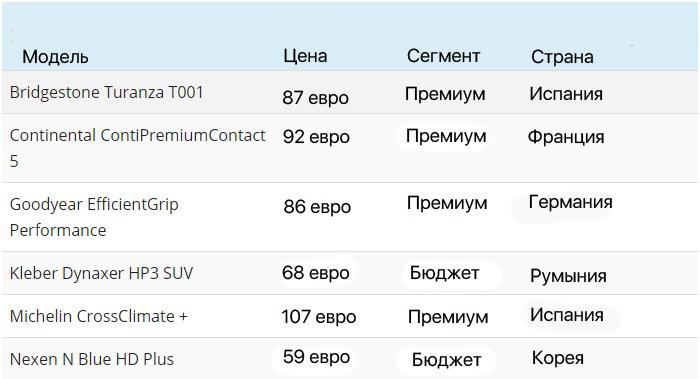Click Франция country cell
The height and width of the screenshot is (379, 700).
(x=566, y=137)
